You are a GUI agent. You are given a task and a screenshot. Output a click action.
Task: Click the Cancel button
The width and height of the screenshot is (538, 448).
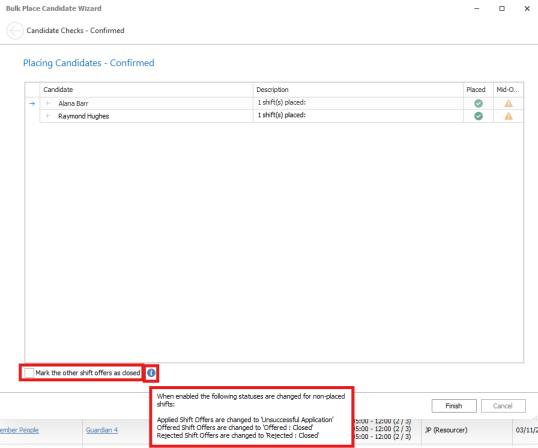click(503, 406)
